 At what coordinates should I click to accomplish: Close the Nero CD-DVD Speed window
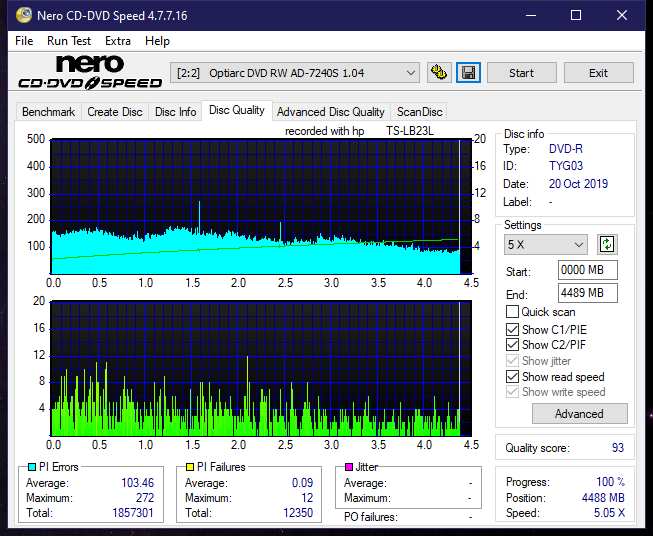tap(622, 15)
